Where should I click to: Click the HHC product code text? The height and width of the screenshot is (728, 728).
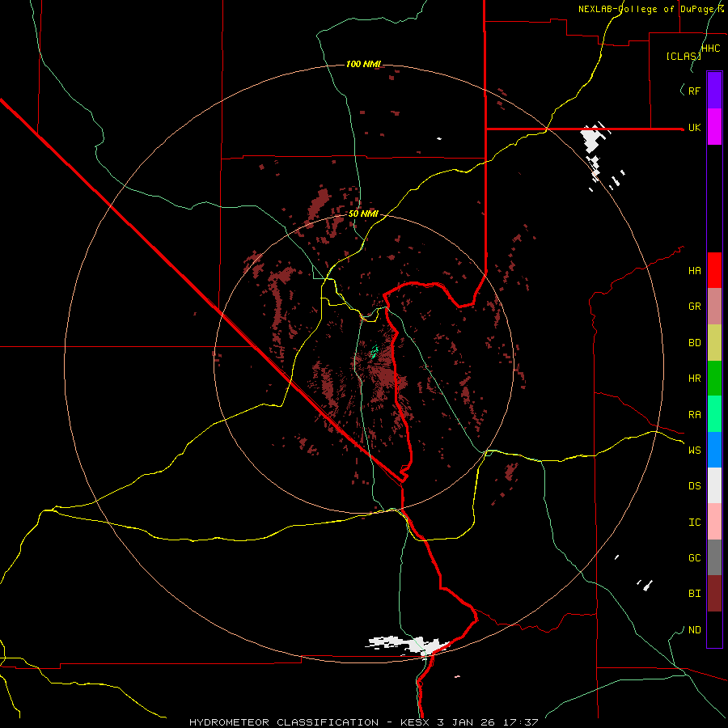711,49
